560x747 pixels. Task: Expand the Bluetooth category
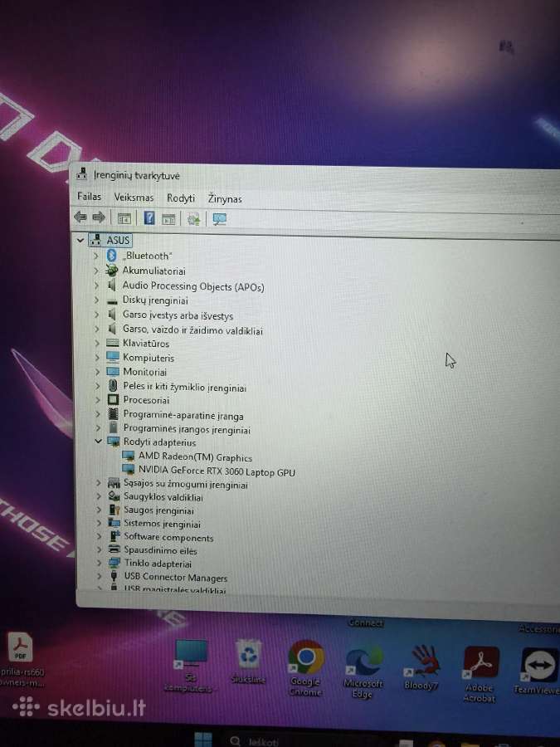pos(95,256)
